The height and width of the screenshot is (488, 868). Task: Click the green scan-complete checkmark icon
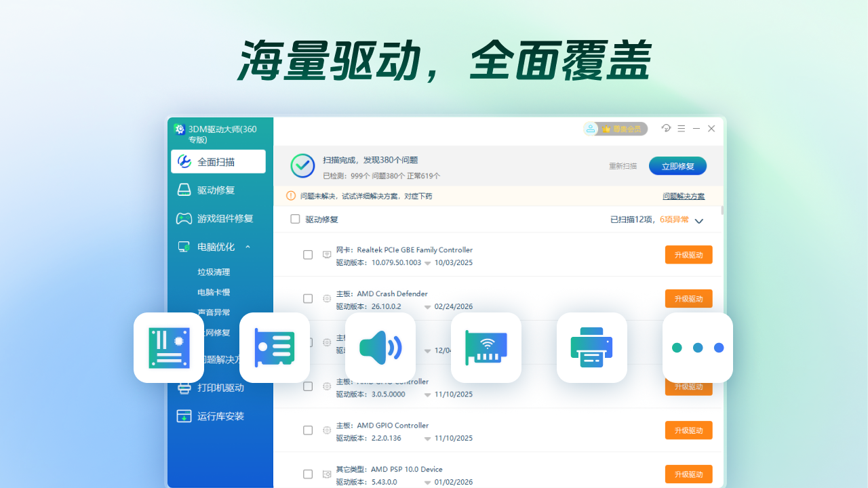pos(302,165)
